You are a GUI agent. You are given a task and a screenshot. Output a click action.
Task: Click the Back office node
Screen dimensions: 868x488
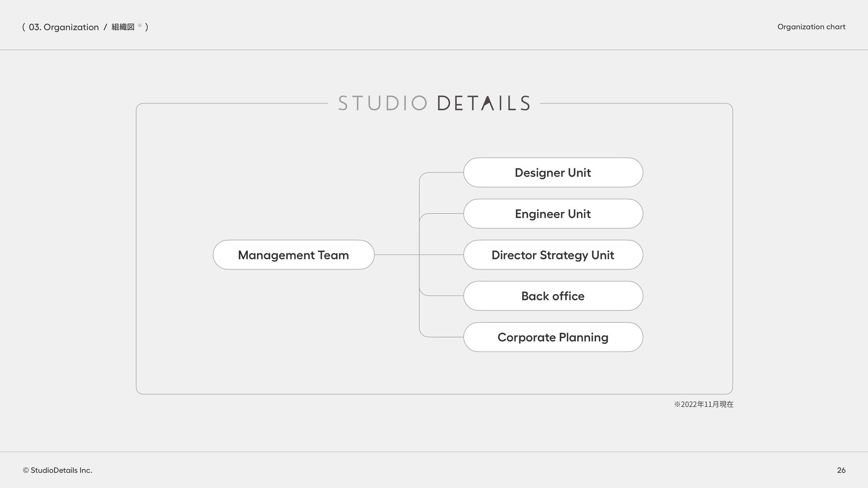point(552,296)
